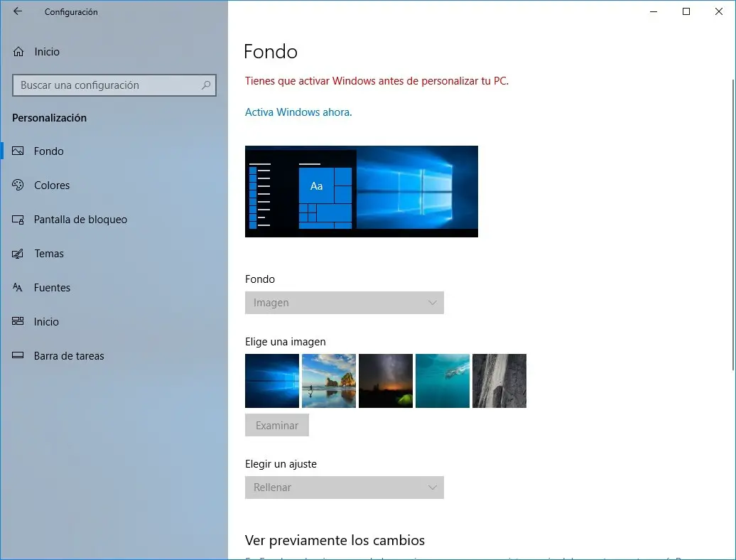Click Ver previamente los cambios heading
The height and width of the screenshot is (560, 736).
point(335,540)
